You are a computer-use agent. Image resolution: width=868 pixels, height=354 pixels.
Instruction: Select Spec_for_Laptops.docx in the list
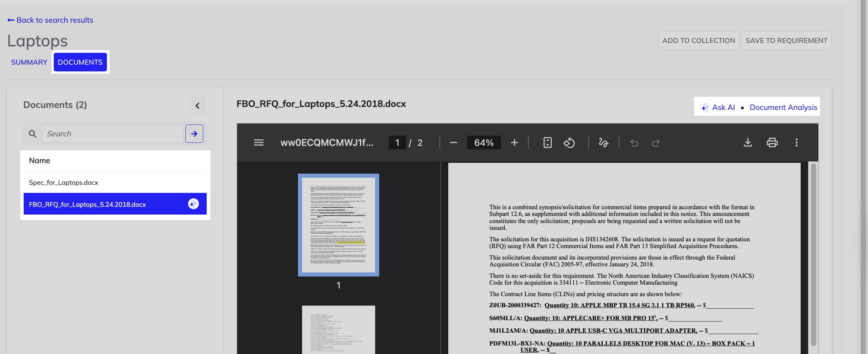(115, 182)
